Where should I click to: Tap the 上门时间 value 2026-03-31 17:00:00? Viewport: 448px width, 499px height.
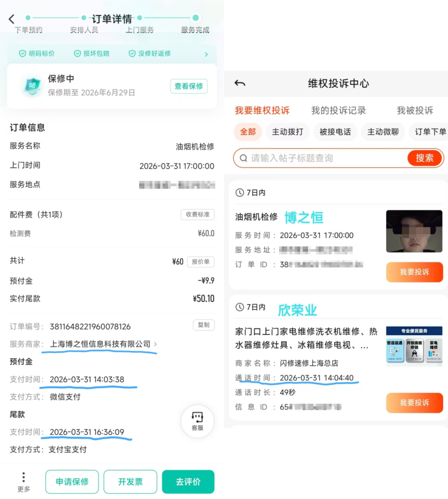click(177, 166)
